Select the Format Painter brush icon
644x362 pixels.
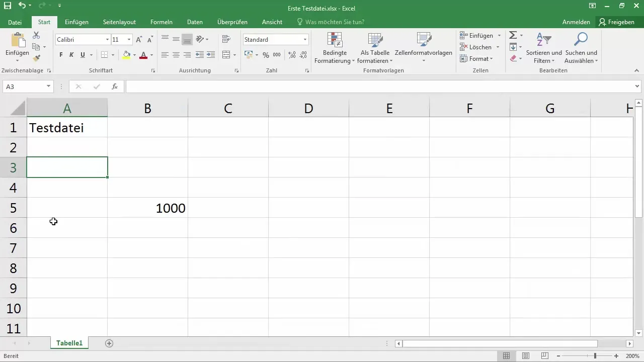[x=36, y=58]
